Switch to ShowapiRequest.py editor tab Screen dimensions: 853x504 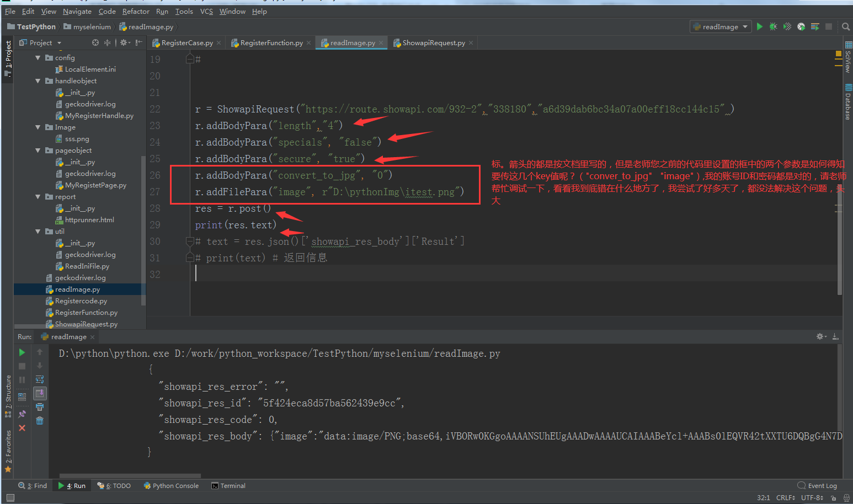pos(433,42)
